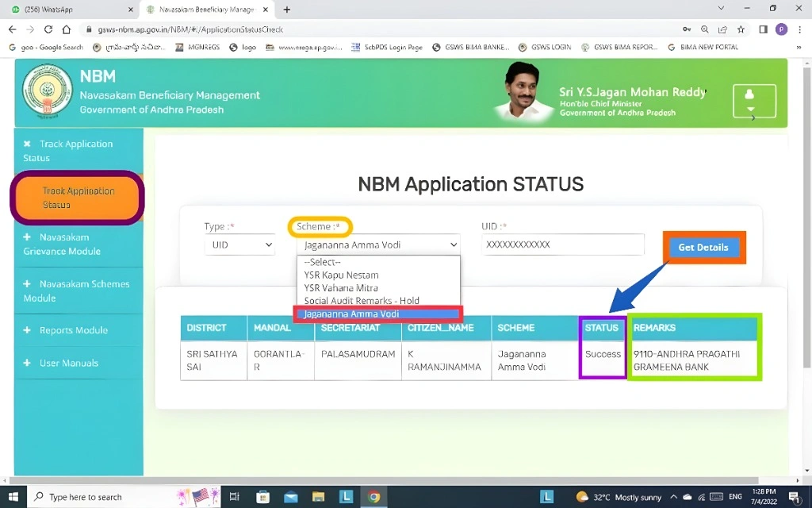
Task: Switch to the WhatsApp tab
Action: click(70, 10)
